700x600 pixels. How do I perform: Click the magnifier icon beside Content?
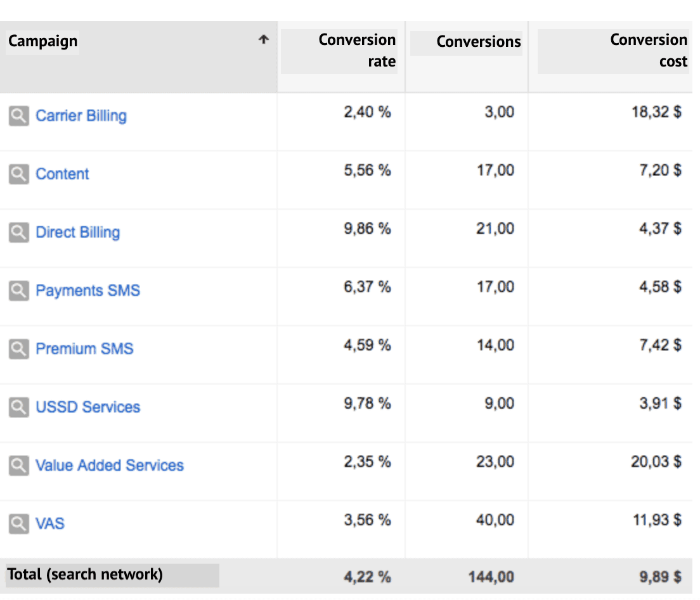(x=19, y=174)
